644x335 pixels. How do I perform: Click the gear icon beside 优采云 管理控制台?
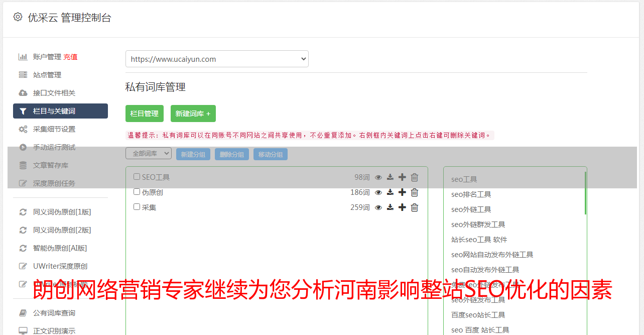(18, 17)
